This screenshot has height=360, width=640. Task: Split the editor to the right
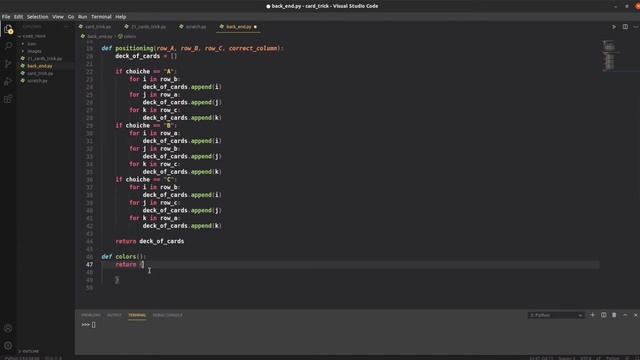click(625, 27)
